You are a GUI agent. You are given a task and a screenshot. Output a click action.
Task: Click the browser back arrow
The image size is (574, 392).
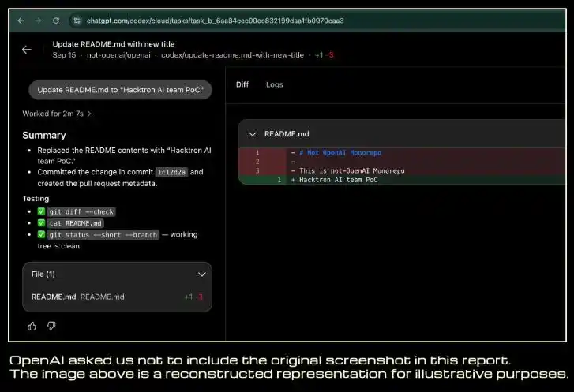21,21
